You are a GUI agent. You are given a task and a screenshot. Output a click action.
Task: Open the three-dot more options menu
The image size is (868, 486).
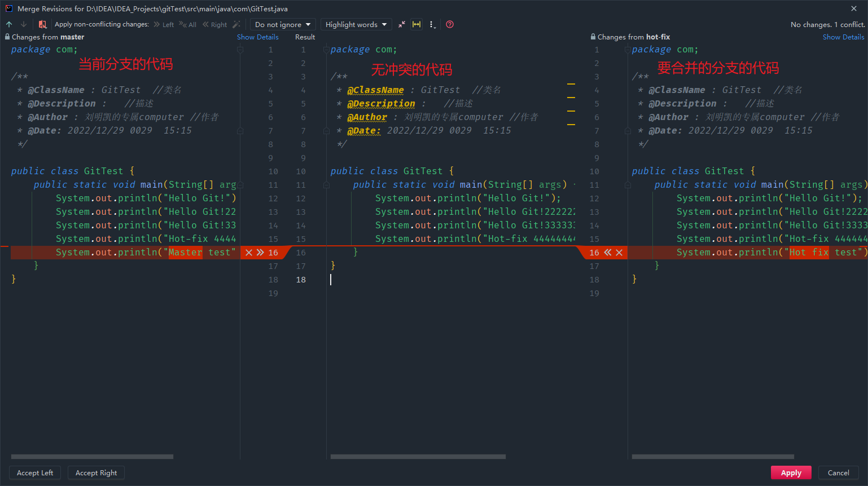click(432, 24)
